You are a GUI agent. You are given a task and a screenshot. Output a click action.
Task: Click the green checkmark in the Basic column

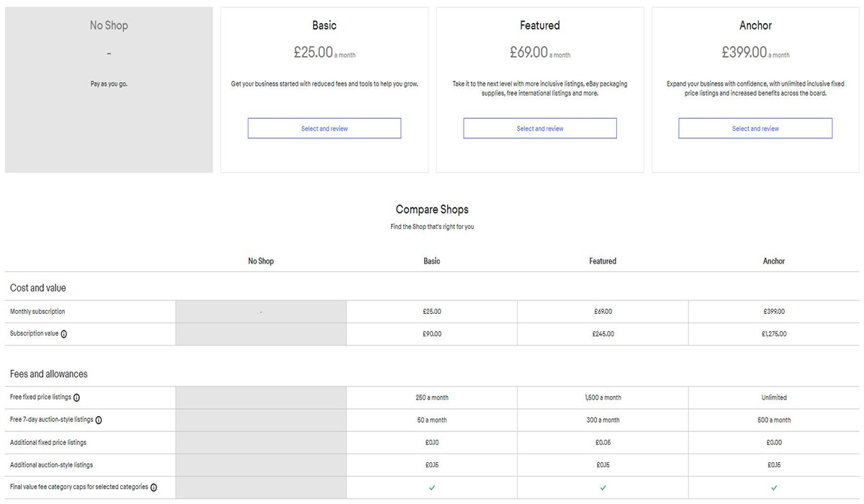tap(432, 487)
